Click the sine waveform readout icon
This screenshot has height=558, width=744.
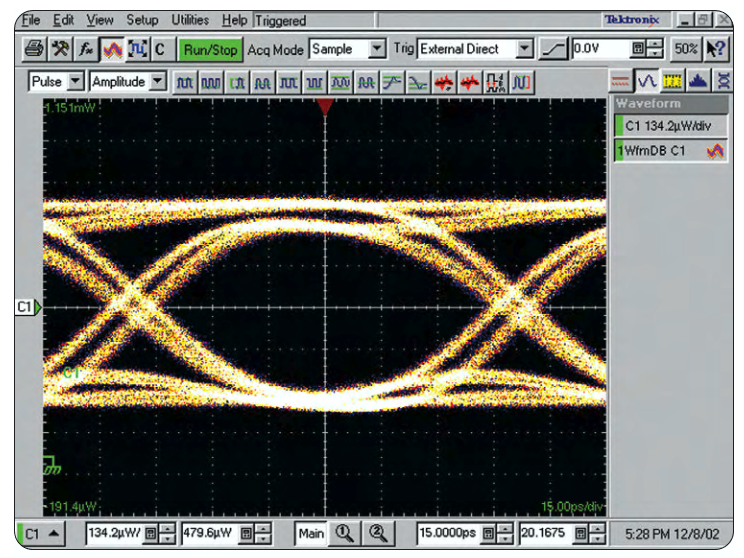(x=647, y=82)
